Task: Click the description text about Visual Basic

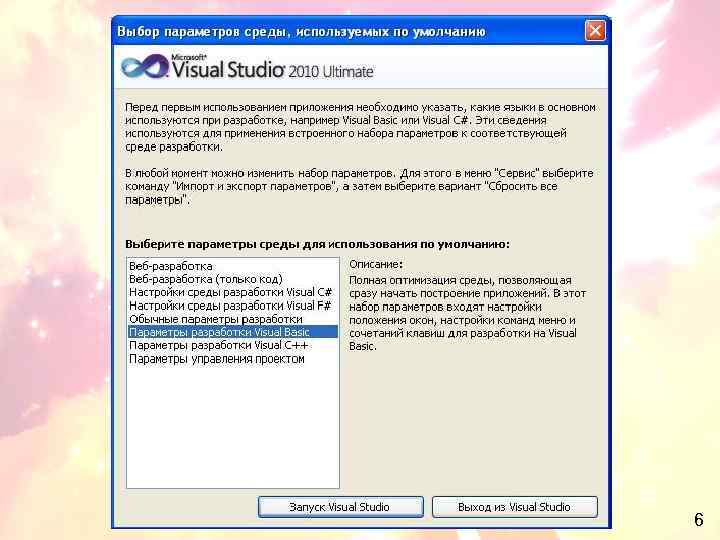Action: pyautogui.click(x=467, y=313)
